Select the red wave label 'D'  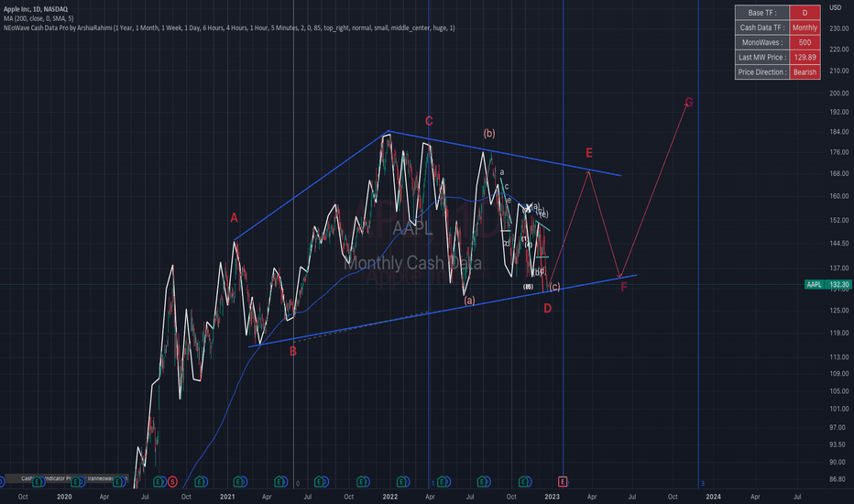coord(547,309)
